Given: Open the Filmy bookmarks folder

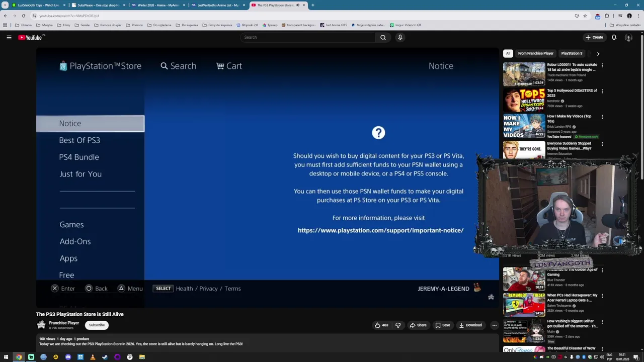Looking at the screenshot, I should point(63,25).
